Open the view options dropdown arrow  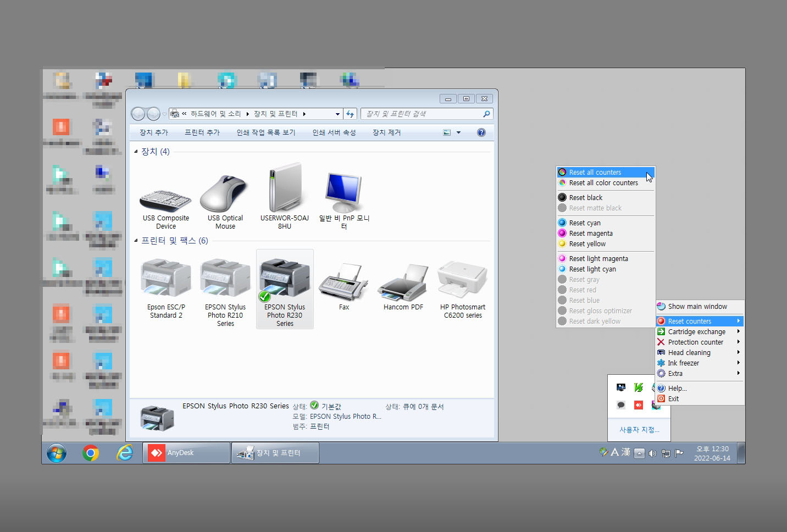pos(458,132)
